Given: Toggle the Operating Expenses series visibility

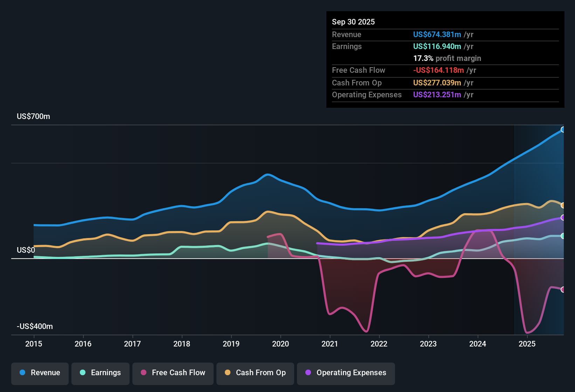Looking at the screenshot, I should (x=346, y=373).
